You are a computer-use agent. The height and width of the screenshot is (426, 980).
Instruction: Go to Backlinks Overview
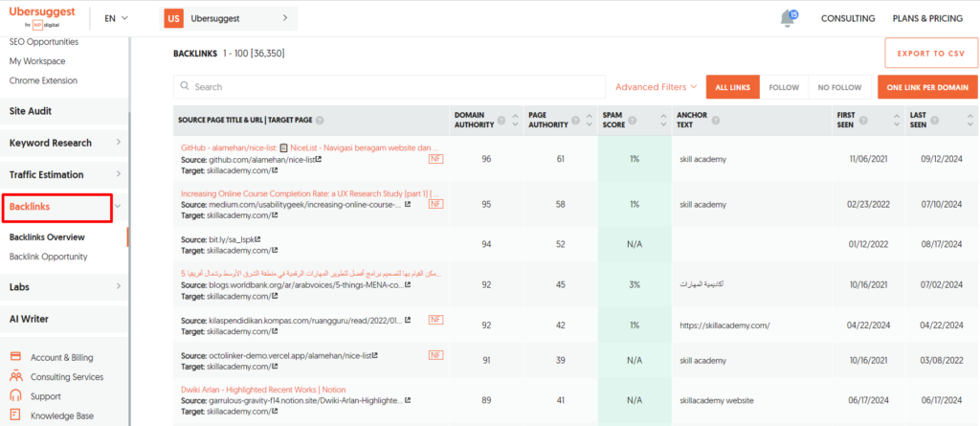pyautogui.click(x=47, y=237)
